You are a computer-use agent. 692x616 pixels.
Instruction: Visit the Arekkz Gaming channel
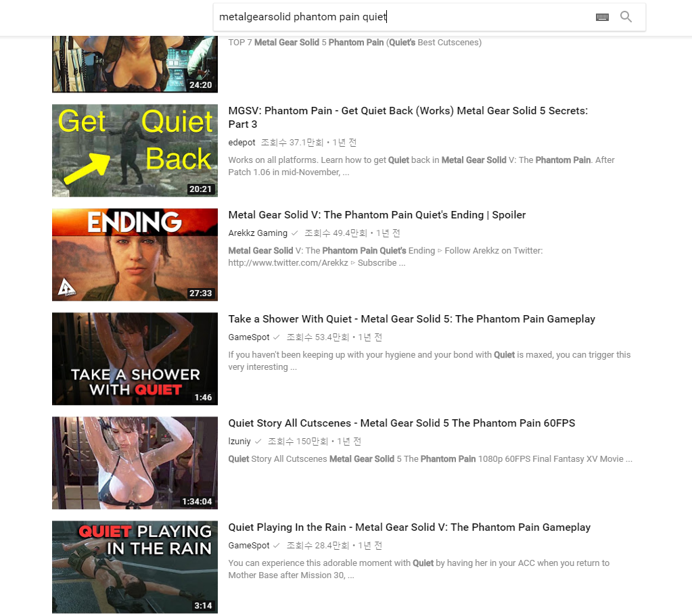[x=258, y=233]
